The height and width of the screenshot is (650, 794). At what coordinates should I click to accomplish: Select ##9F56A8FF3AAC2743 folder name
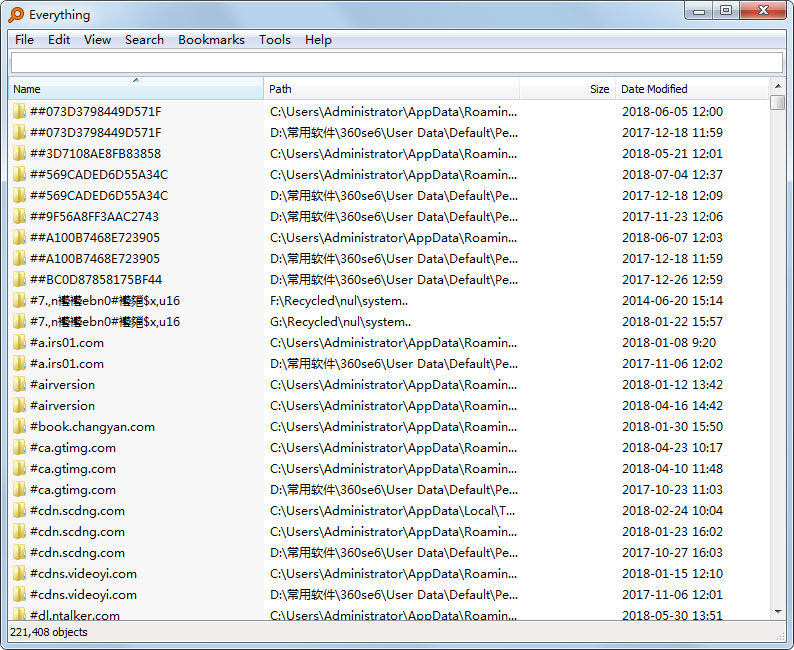[94, 217]
